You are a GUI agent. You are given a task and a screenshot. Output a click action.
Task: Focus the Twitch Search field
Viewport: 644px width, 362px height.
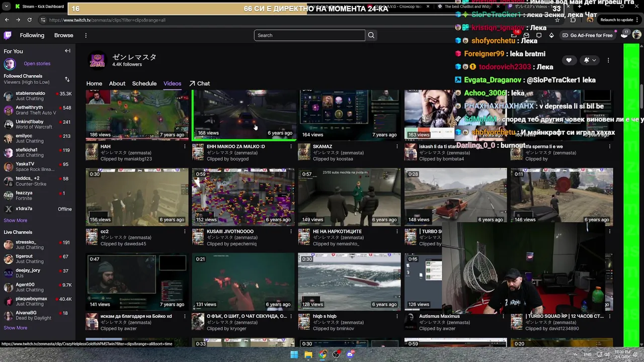[x=309, y=35]
